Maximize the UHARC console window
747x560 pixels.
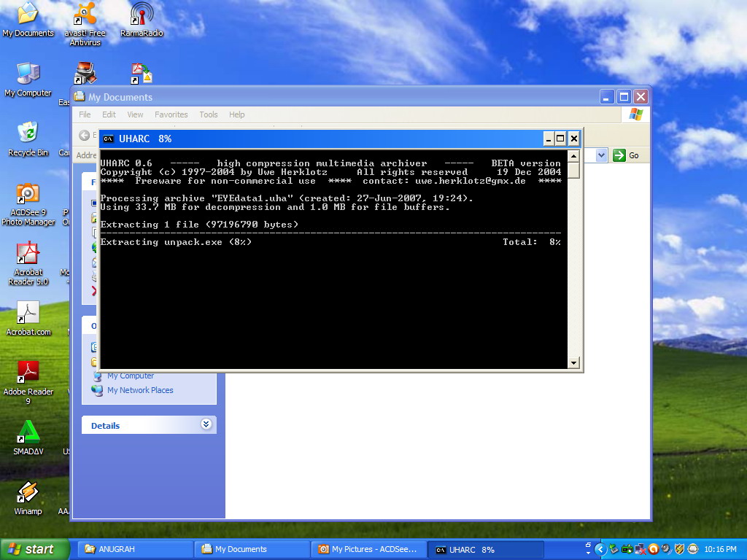561,139
